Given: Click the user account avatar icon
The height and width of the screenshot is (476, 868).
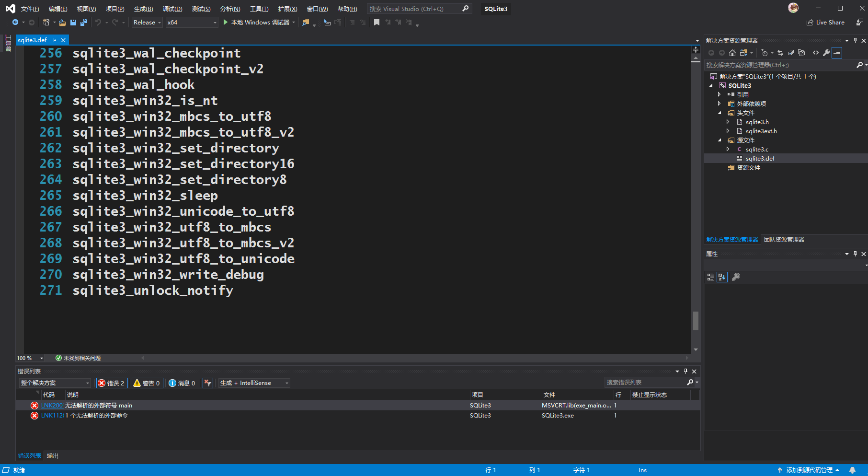Looking at the screenshot, I should coord(793,8).
